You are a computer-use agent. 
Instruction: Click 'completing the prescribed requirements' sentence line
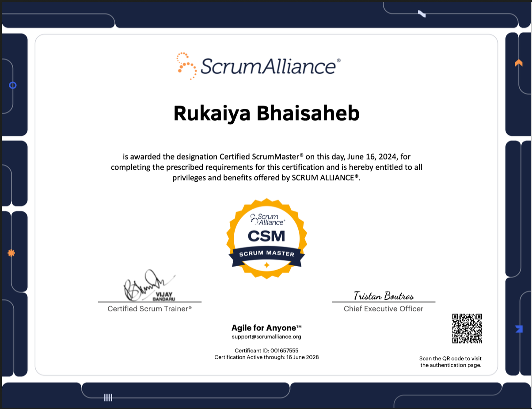(x=266, y=168)
